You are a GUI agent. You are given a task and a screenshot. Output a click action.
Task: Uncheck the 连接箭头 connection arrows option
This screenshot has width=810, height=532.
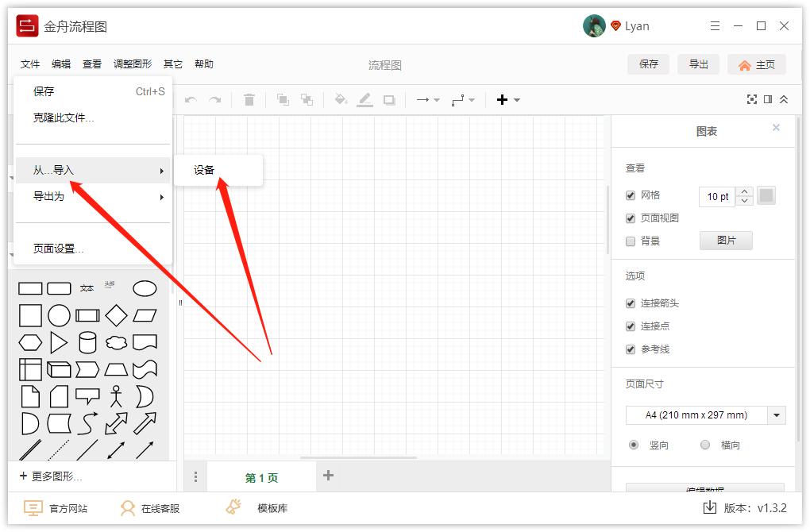click(x=631, y=303)
